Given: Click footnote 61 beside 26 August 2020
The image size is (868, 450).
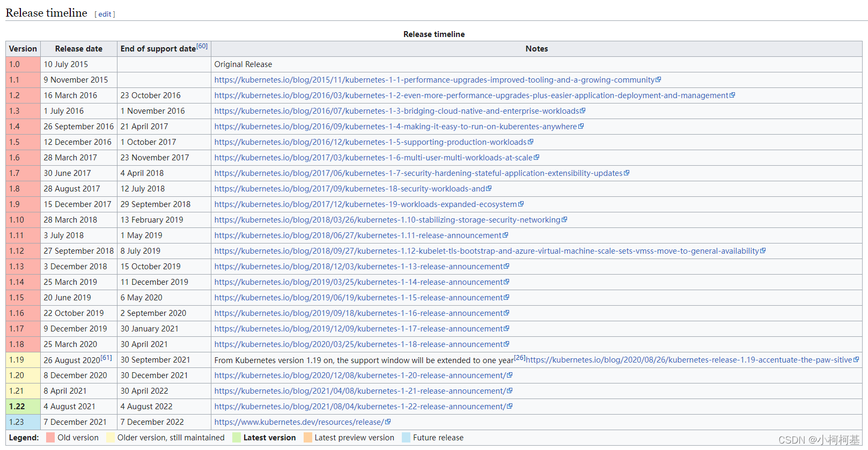Looking at the screenshot, I should pos(106,358).
